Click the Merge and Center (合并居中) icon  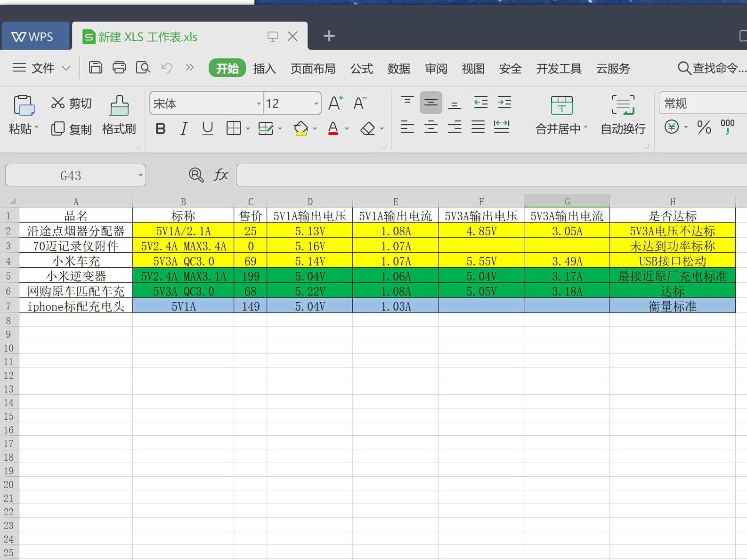561,105
